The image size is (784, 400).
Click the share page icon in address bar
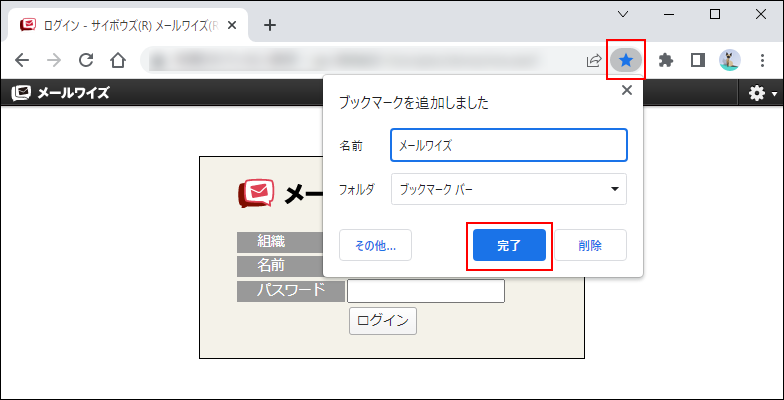pyautogui.click(x=593, y=61)
